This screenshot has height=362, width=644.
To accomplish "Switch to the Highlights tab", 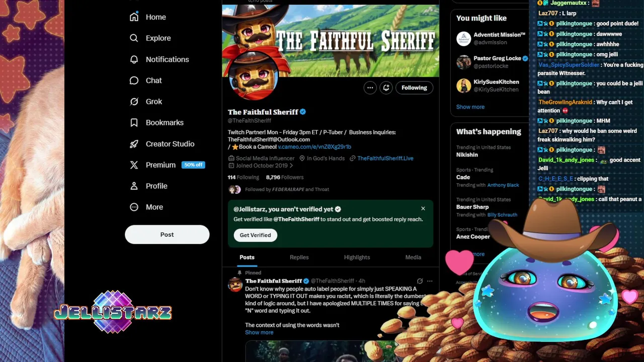I will [357, 257].
